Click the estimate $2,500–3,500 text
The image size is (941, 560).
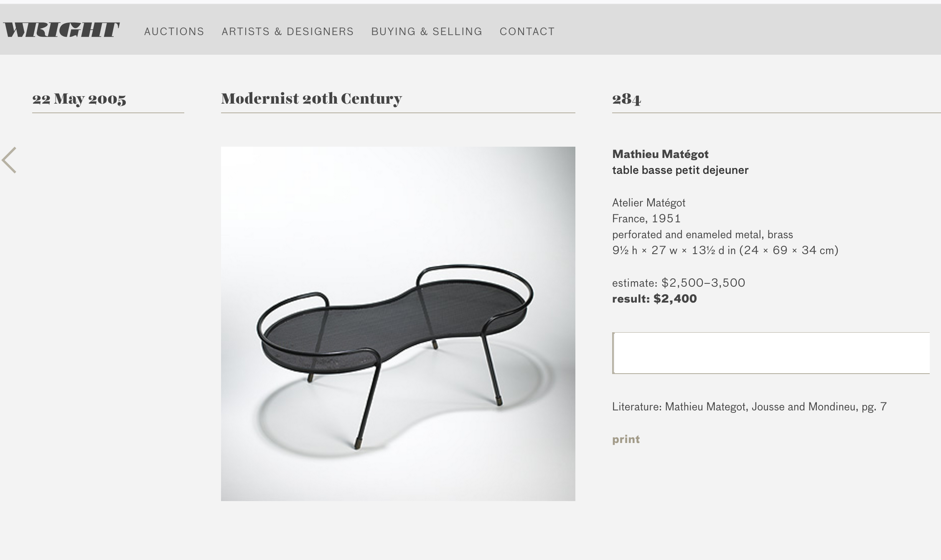(x=679, y=283)
